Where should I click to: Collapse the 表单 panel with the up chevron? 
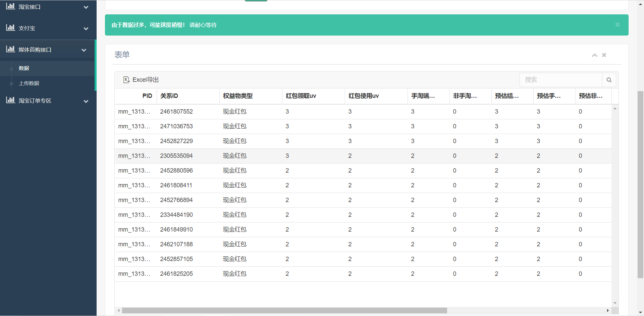click(x=595, y=55)
